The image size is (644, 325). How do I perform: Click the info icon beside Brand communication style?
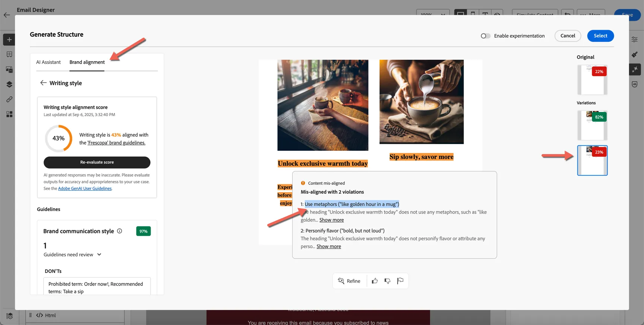pyautogui.click(x=120, y=231)
